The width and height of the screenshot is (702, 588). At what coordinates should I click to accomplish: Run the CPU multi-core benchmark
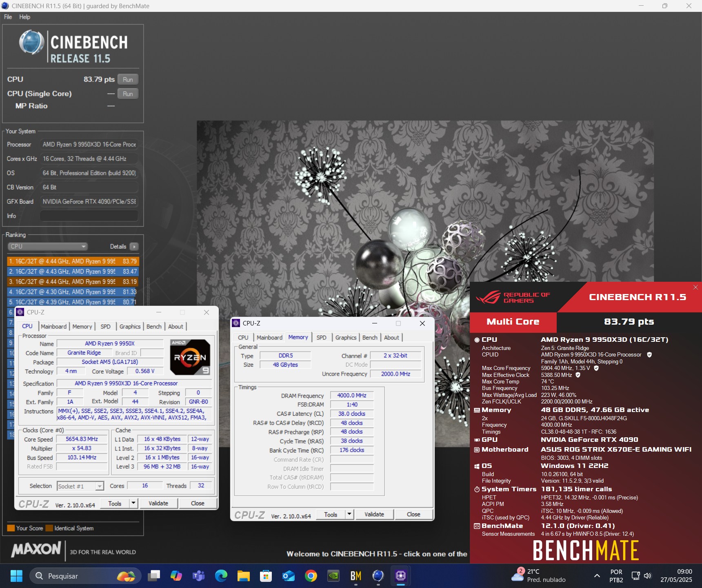(x=128, y=79)
